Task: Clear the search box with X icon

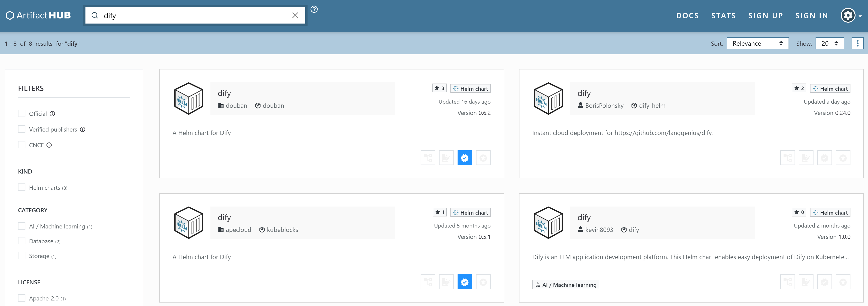Action: tap(295, 15)
